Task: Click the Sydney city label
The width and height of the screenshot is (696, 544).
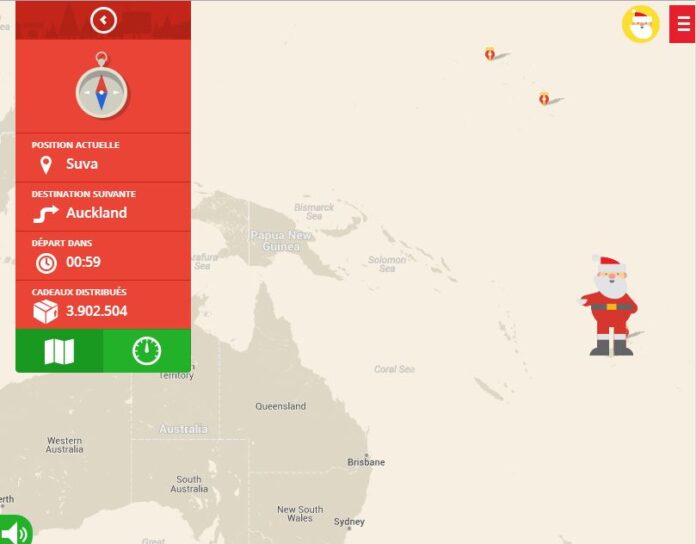Action: coord(349,522)
